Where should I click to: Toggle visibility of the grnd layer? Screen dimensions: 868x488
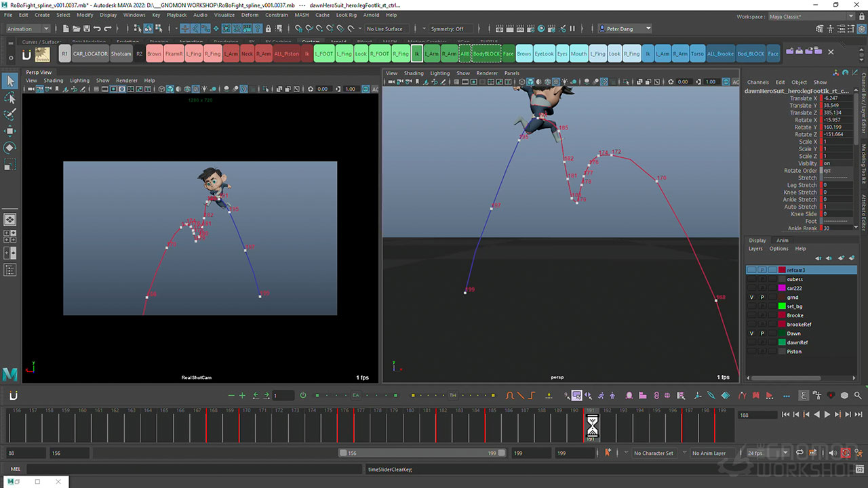[751, 298]
